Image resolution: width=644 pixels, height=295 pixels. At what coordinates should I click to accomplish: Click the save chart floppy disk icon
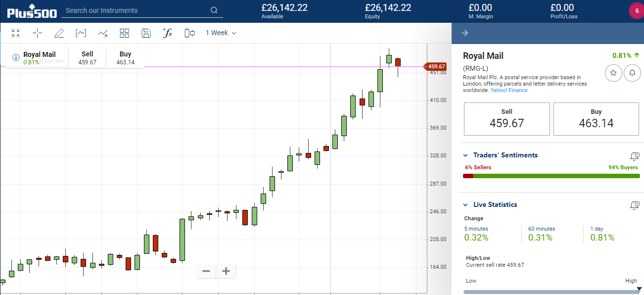click(146, 33)
